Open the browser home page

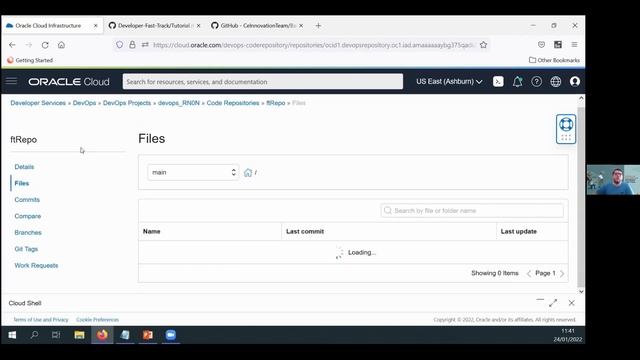tap(61, 45)
